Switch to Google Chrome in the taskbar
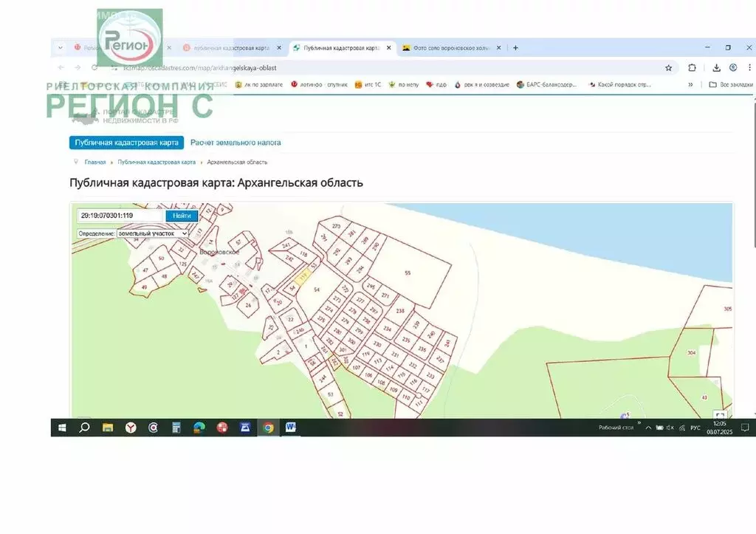The height and width of the screenshot is (534, 756). tap(268, 428)
